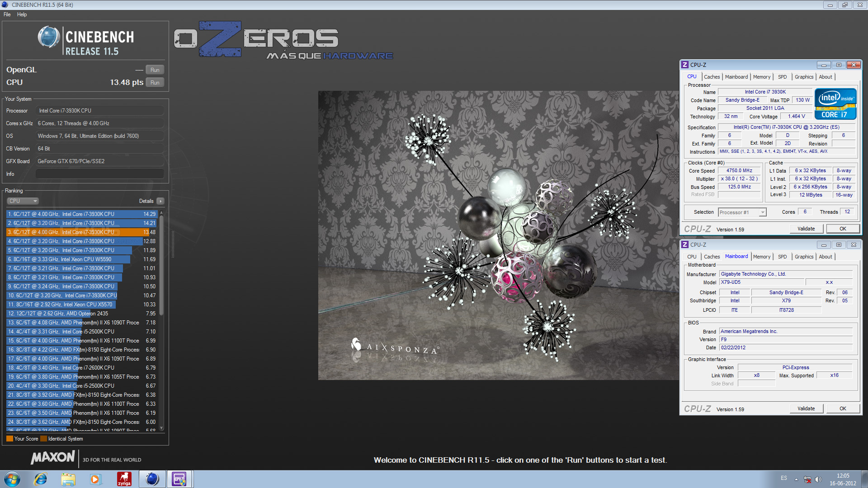Open the taskbar clock and date

pyautogui.click(x=843, y=479)
